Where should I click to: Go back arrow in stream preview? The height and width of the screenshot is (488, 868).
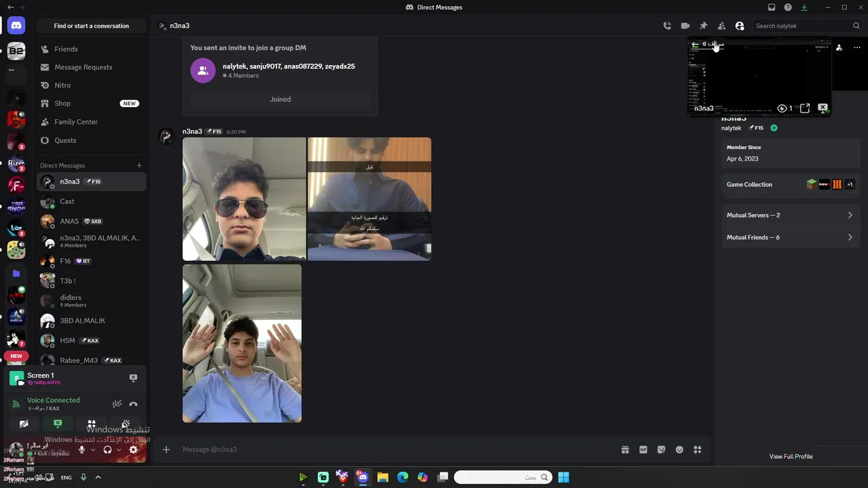point(695,45)
